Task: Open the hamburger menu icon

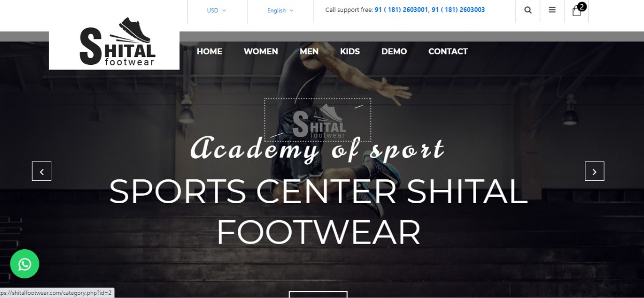Action: [552, 10]
